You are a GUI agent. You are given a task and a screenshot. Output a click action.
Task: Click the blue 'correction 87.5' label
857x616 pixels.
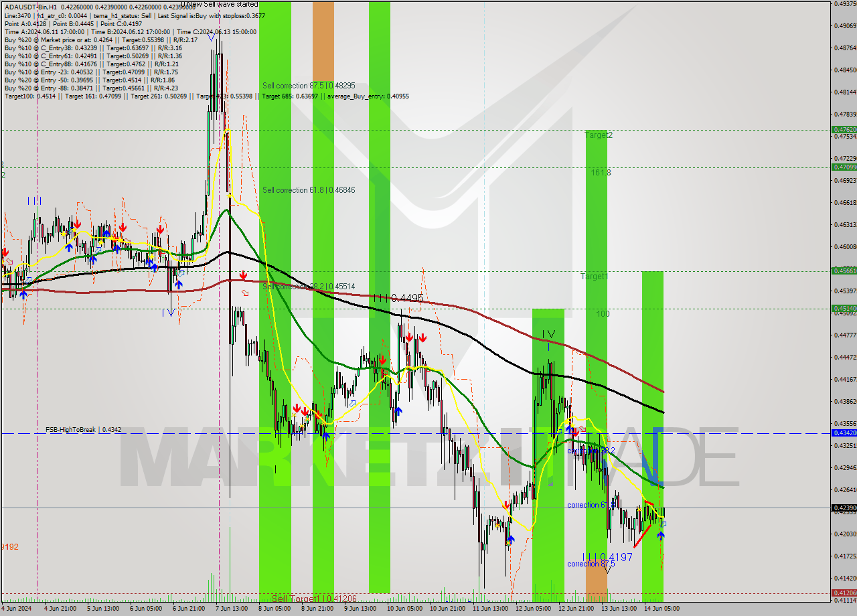pos(591,564)
